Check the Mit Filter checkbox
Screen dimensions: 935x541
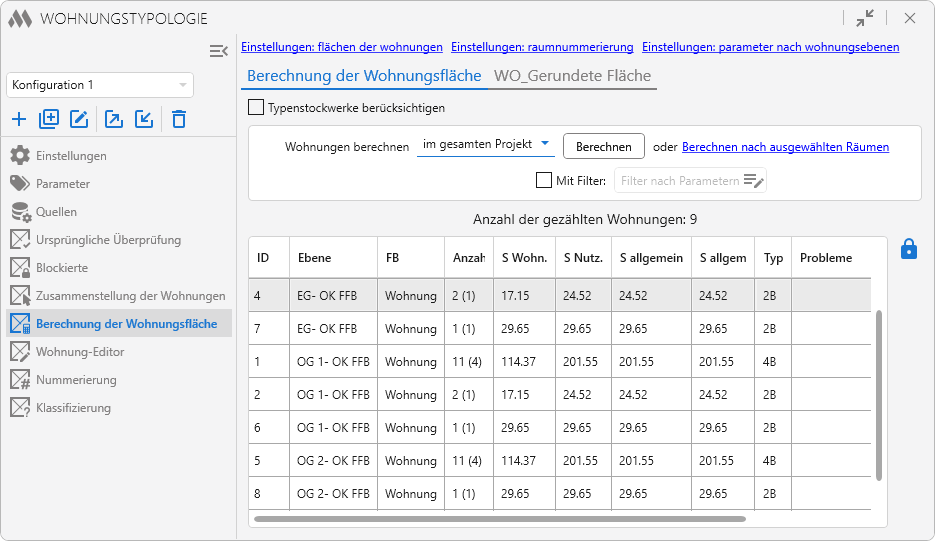pos(544,180)
